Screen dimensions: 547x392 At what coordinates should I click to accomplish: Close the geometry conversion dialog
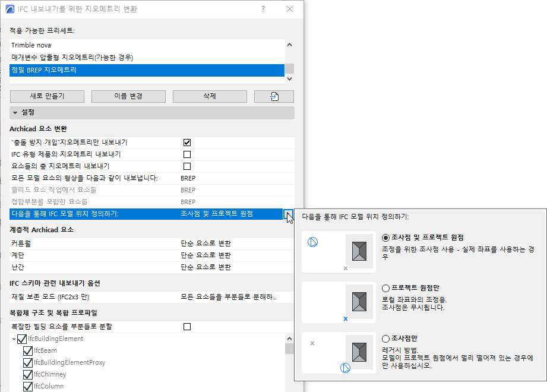[290, 9]
